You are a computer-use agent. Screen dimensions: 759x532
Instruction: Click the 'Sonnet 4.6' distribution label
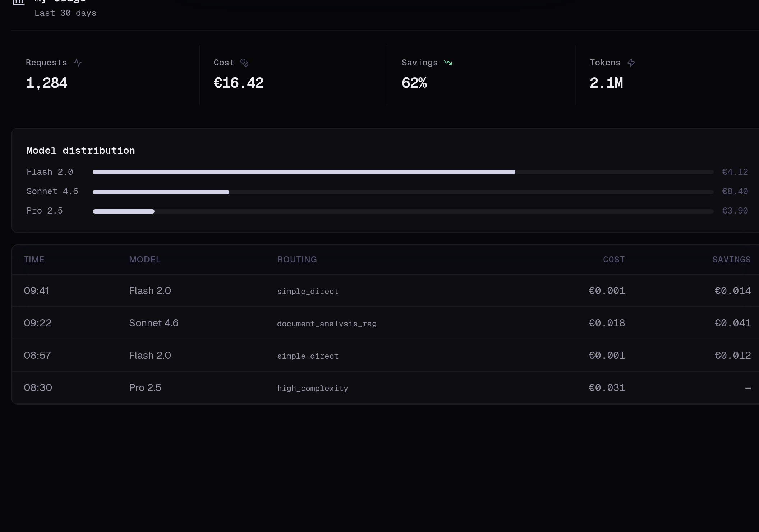click(x=52, y=191)
